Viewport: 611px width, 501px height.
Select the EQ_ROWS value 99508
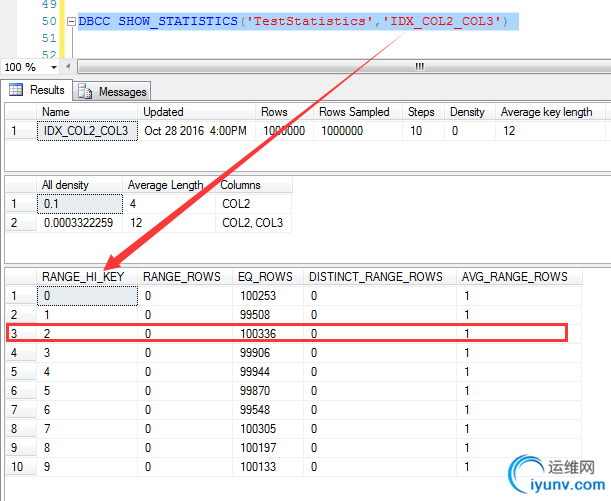pyautogui.click(x=268, y=315)
